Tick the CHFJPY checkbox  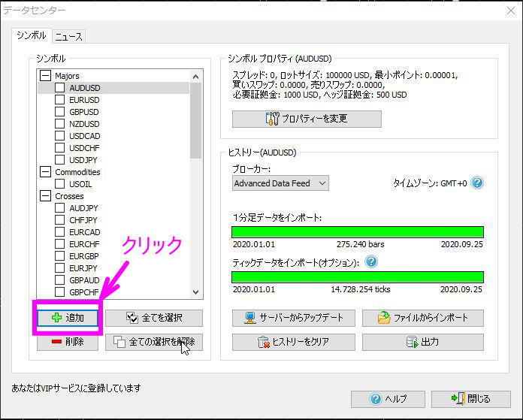pos(59,220)
